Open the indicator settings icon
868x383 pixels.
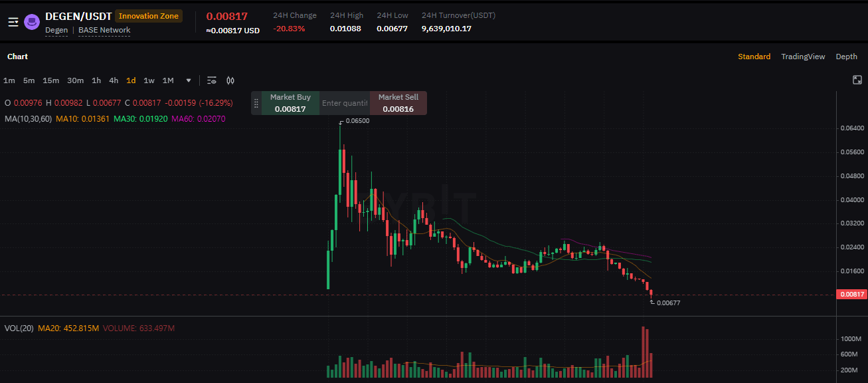[x=212, y=80]
